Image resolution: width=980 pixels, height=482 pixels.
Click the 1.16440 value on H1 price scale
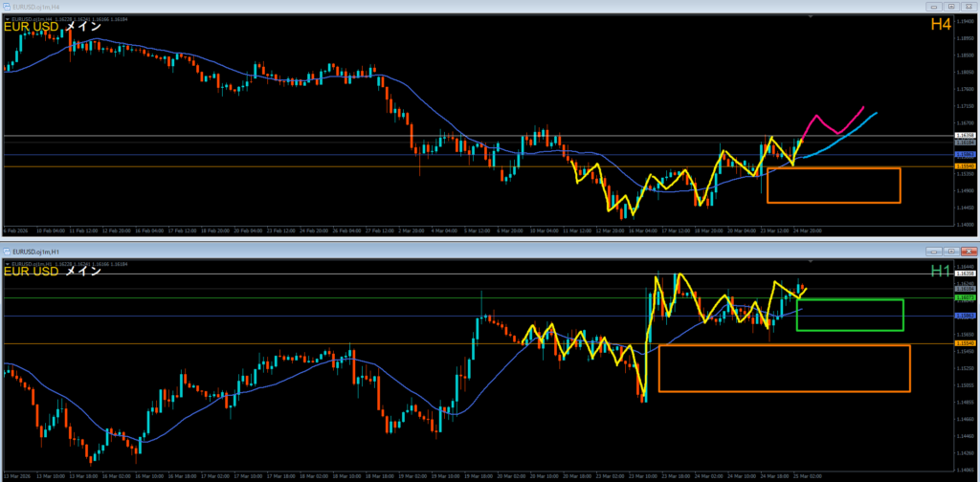tap(966, 265)
